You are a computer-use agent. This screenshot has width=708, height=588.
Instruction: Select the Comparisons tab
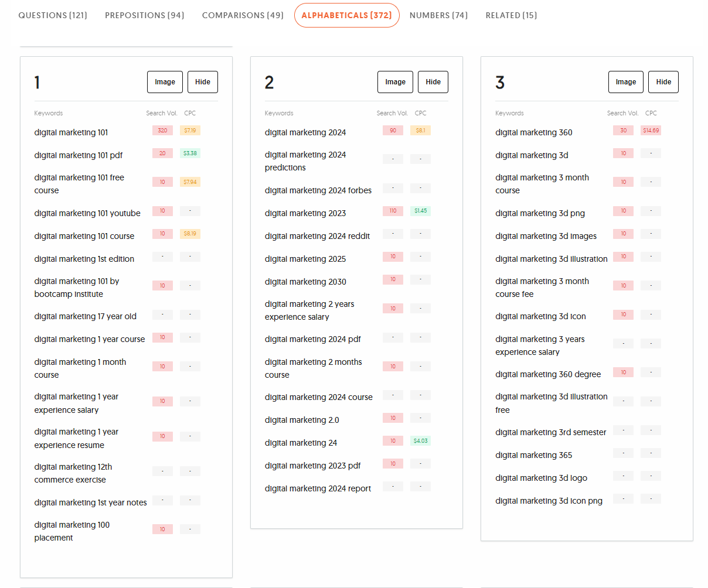pyautogui.click(x=243, y=15)
